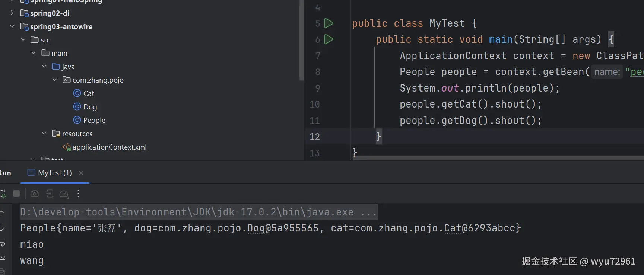Image resolution: width=644 pixels, height=275 pixels.
Task: Click the src folder icon
Action: (x=35, y=39)
